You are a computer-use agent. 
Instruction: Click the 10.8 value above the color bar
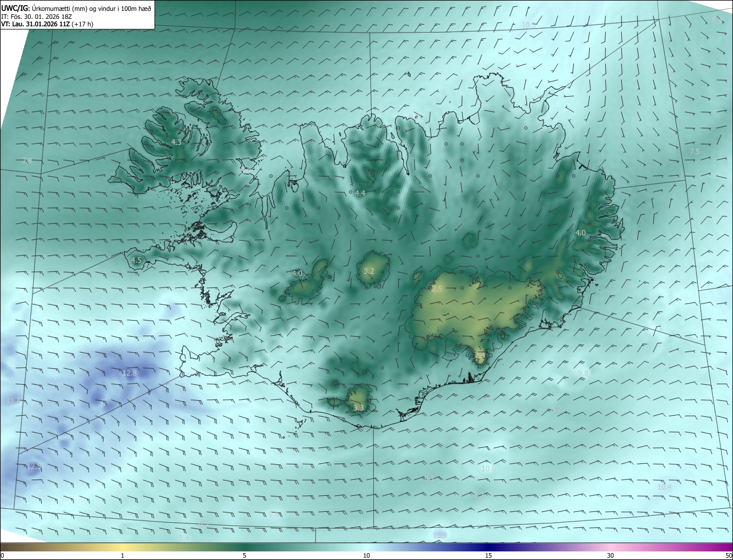click(440, 535)
